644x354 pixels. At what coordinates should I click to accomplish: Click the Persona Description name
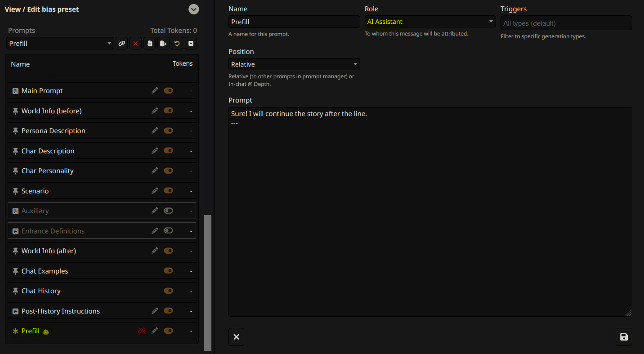tap(54, 131)
